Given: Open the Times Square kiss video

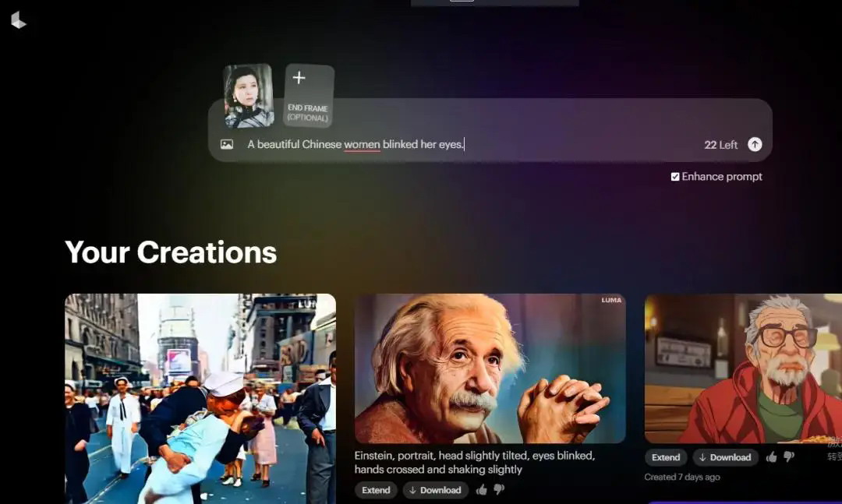Looking at the screenshot, I should [x=200, y=397].
